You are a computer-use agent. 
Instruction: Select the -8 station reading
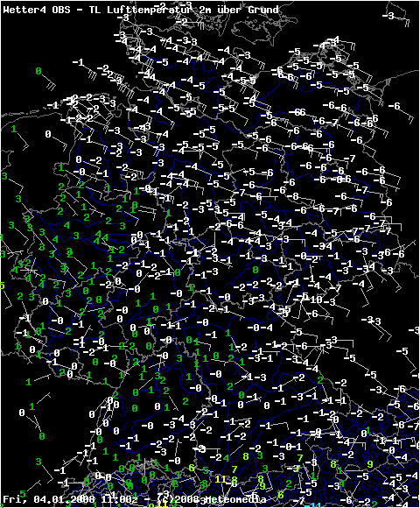coord(292,196)
